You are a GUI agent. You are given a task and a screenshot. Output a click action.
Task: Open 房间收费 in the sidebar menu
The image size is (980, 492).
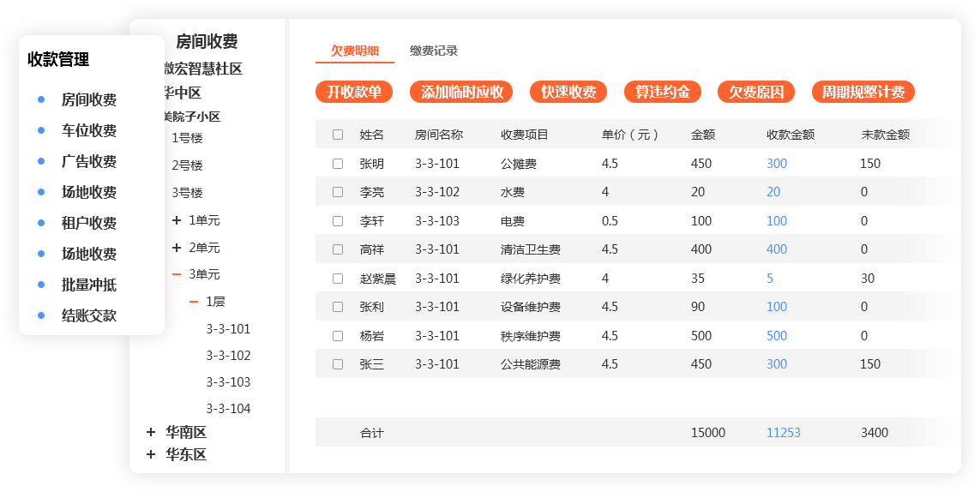point(88,99)
